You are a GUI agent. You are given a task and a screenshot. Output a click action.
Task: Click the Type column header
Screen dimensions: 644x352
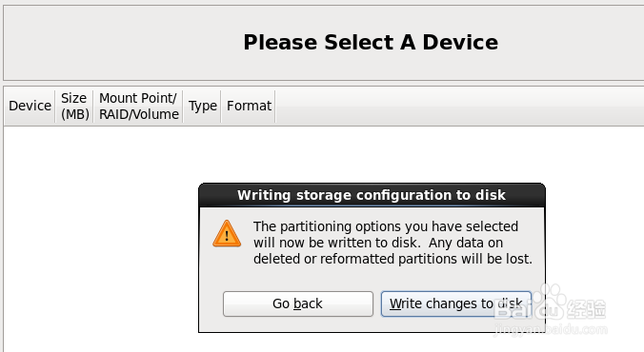[202, 106]
